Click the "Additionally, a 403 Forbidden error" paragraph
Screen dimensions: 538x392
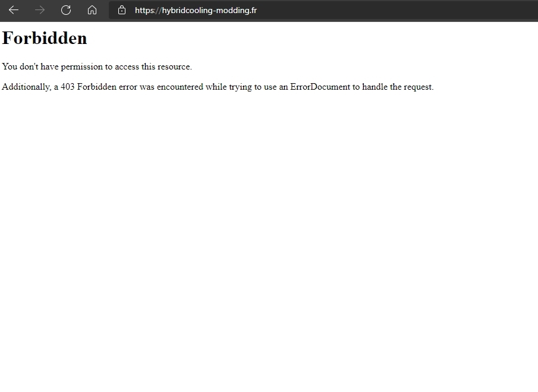click(x=218, y=87)
